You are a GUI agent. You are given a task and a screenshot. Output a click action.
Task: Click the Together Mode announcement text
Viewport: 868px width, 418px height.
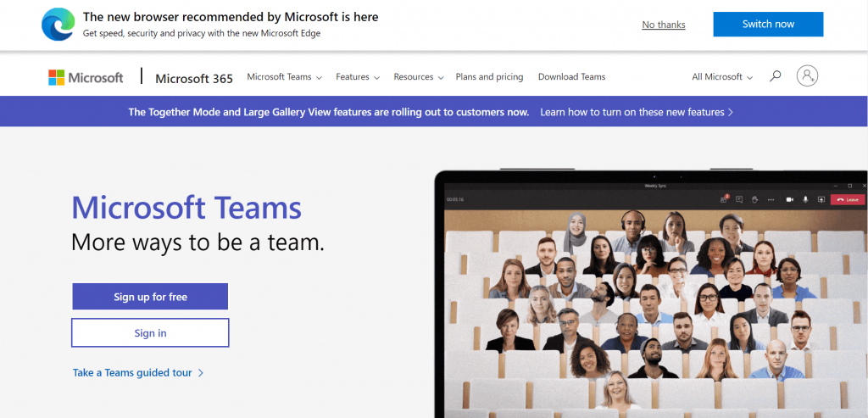(329, 112)
